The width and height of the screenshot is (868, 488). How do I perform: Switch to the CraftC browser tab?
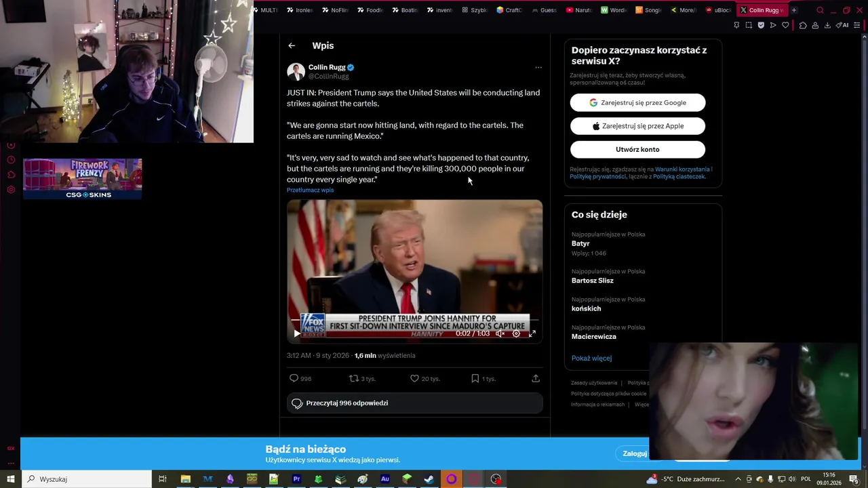click(x=509, y=10)
